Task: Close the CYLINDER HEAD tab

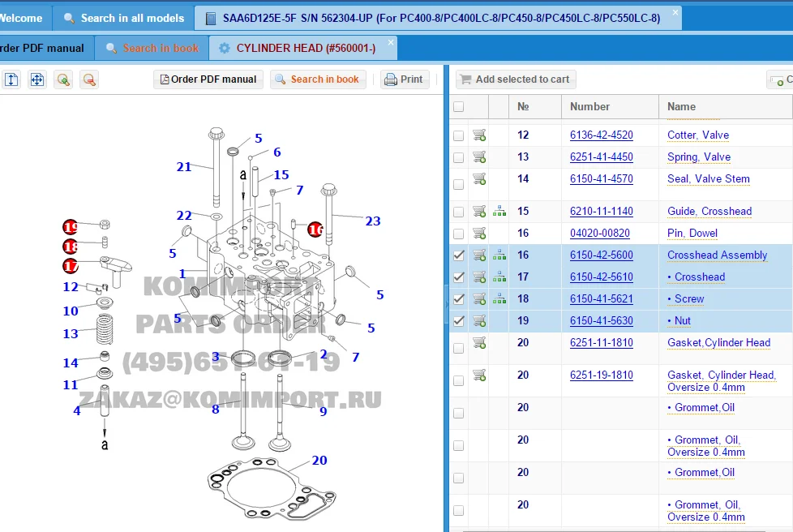Action: click(391, 42)
